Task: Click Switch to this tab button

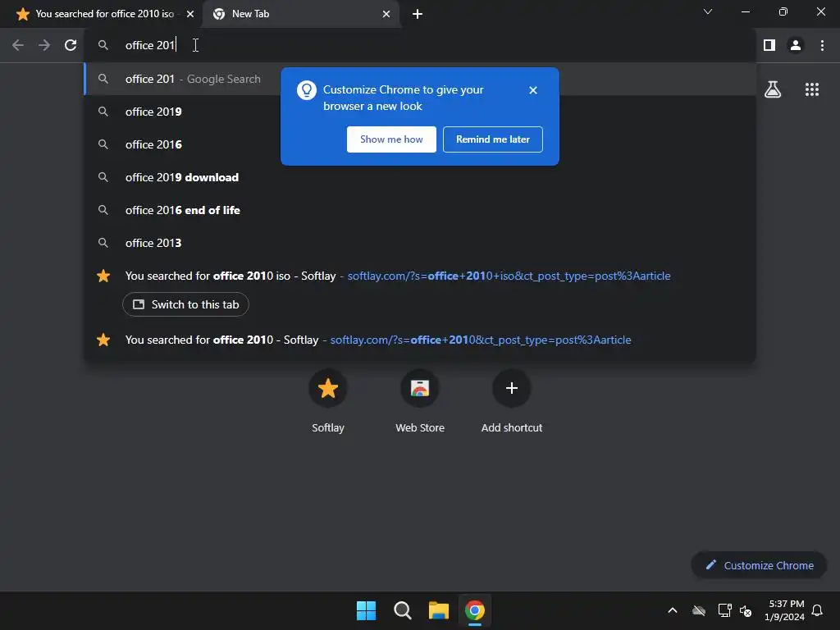Action: pyautogui.click(x=185, y=304)
